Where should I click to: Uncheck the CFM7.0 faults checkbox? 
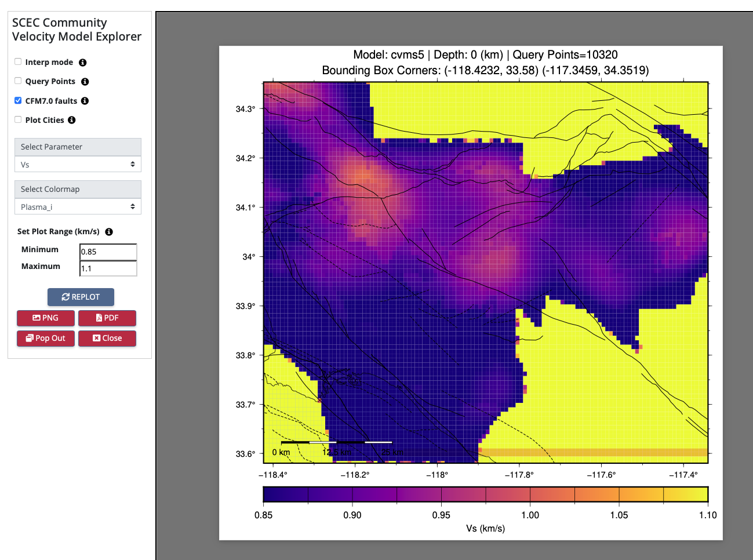pyautogui.click(x=18, y=100)
